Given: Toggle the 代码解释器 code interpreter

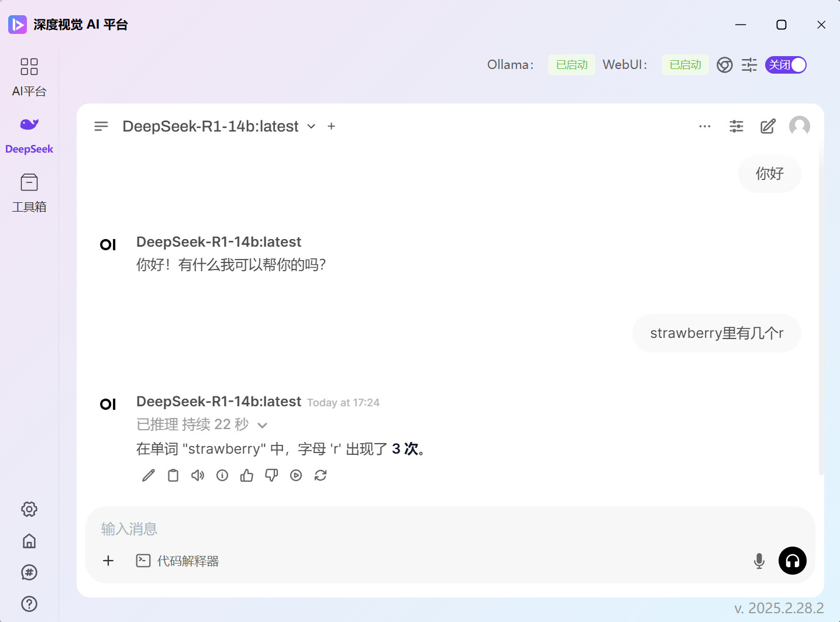Looking at the screenshot, I should (178, 561).
